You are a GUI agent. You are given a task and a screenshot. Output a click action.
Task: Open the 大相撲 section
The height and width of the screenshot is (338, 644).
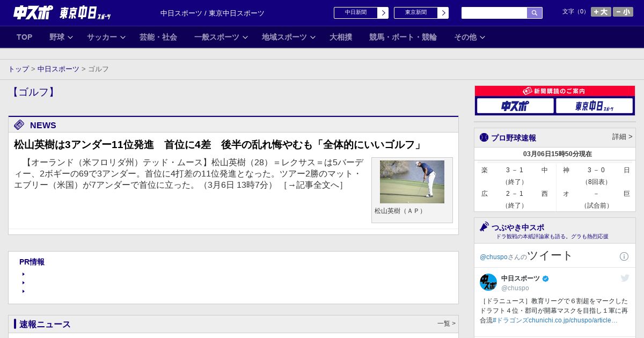[341, 37]
